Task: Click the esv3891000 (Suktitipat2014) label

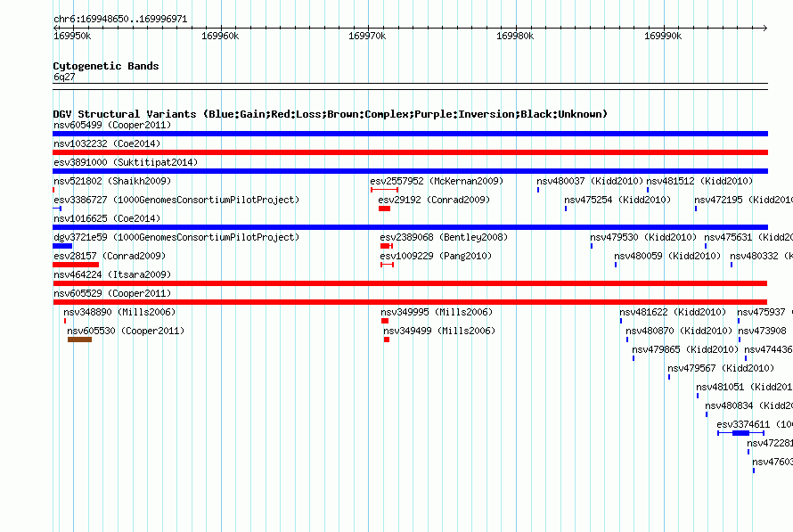Action: pyautogui.click(x=126, y=162)
